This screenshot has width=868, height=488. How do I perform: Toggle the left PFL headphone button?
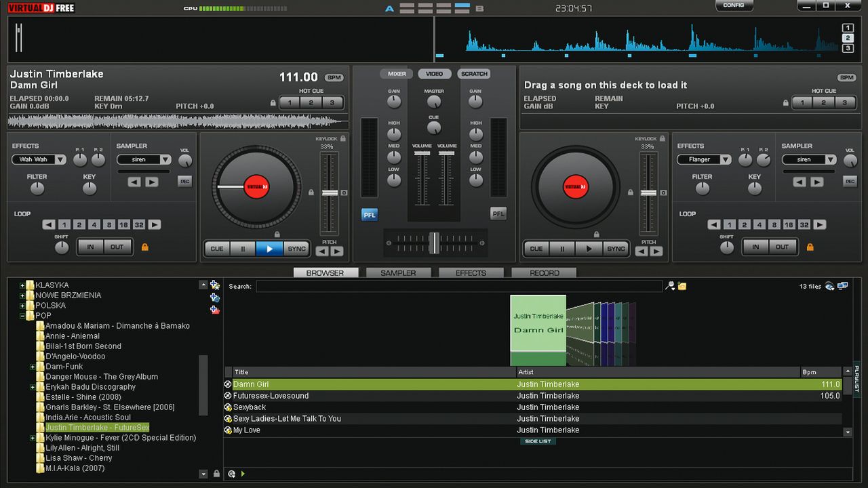(370, 214)
